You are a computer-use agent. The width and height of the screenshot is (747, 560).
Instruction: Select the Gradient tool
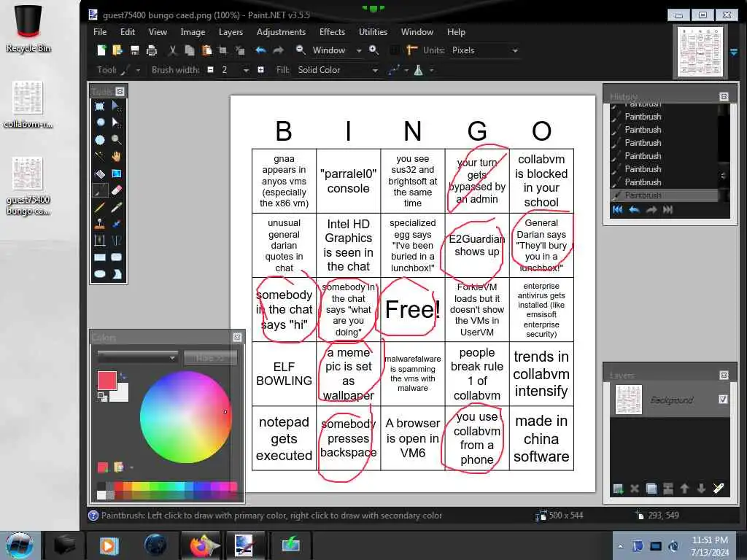[x=116, y=174]
